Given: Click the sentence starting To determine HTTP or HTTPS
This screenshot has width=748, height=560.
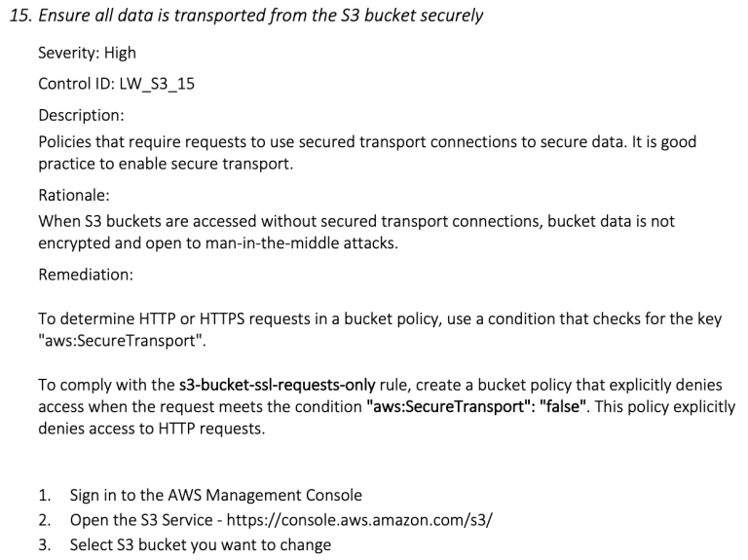Looking at the screenshot, I should coord(380,330).
